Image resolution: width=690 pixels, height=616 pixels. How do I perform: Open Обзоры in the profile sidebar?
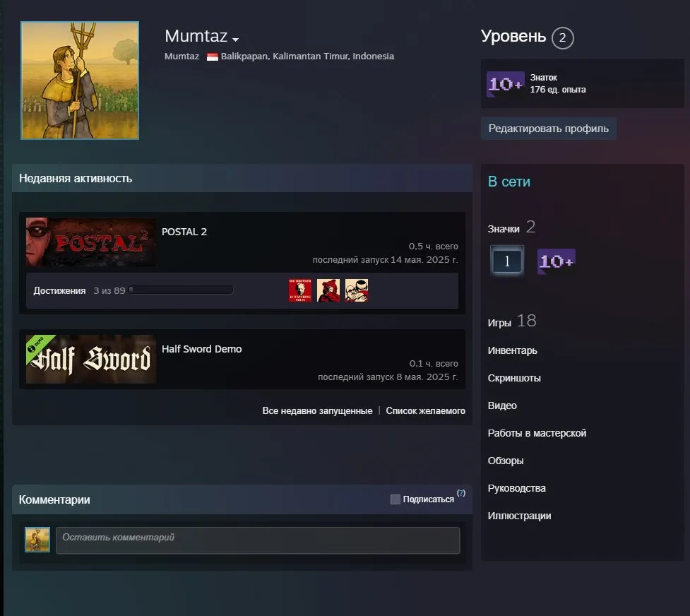pyautogui.click(x=506, y=461)
